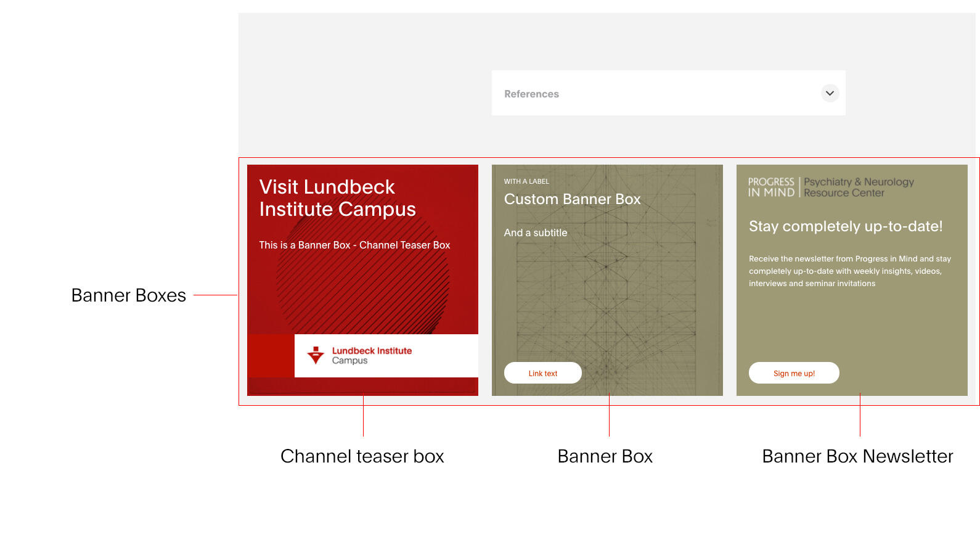Click the Channel teaser box annotation label
The width and height of the screenshot is (980, 555).
(x=362, y=456)
